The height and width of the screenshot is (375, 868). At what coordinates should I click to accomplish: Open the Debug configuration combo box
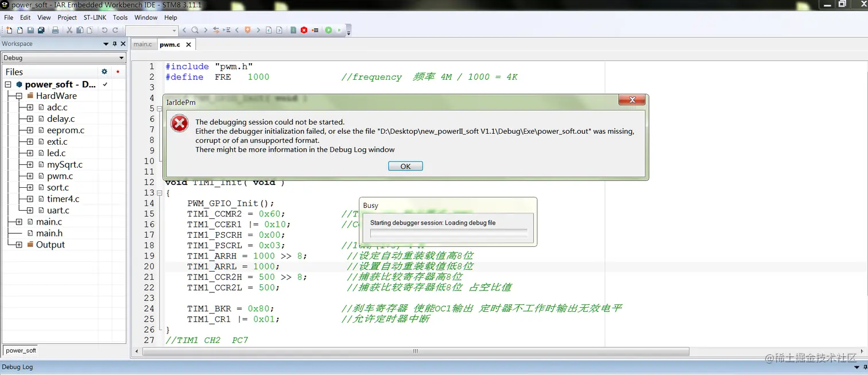(64, 57)
